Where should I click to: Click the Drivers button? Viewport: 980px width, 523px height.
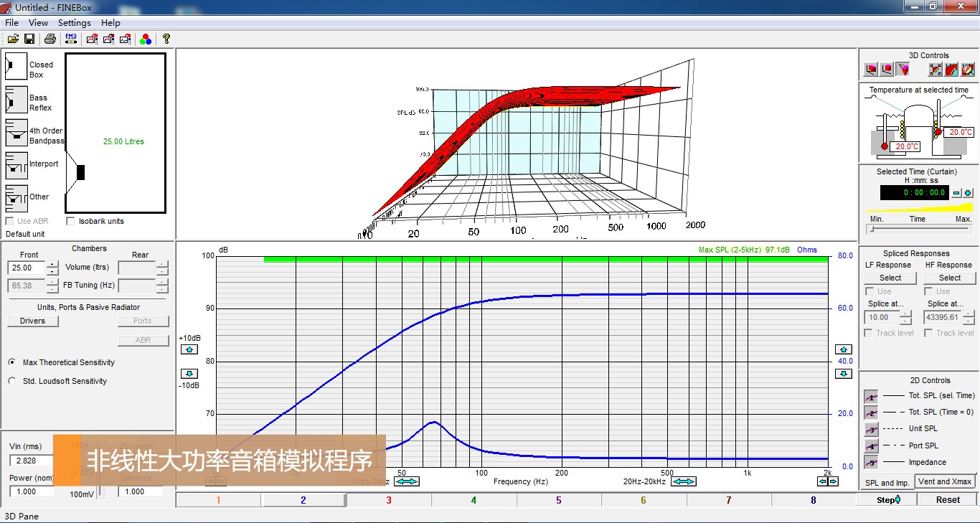32,321
